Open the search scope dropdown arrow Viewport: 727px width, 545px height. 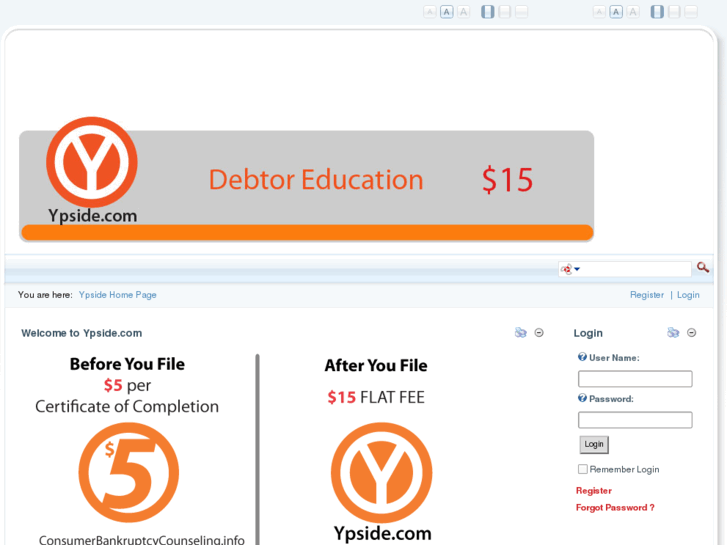click(x=577, y=269)
